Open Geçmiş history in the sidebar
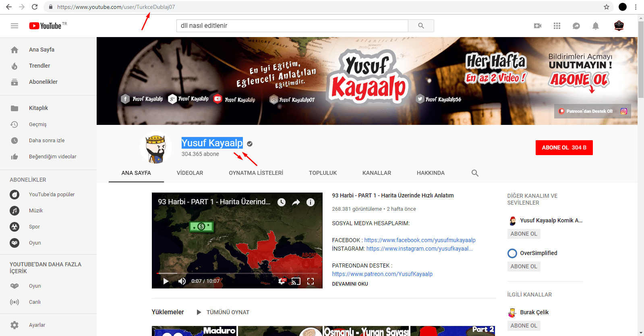Viewport: 644px width, 336px height. (x=48, y=124)
